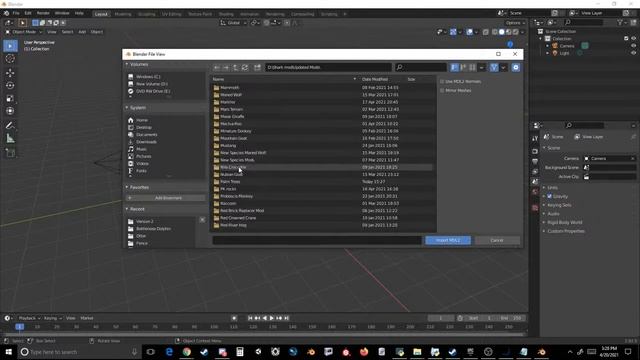The width and height of the screenshot is (640, 360).
Task: Select the Cursor tool in viewport toolbar
Action: (10, 59)
